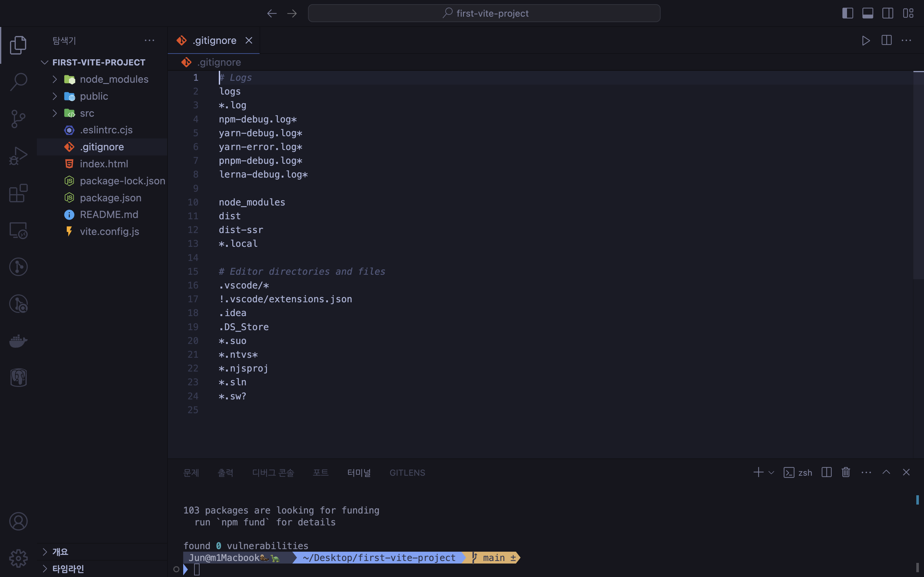Switch to the GITLENS panel tab
The width and height of the screenshot is (924, 577).
[407, 472]
